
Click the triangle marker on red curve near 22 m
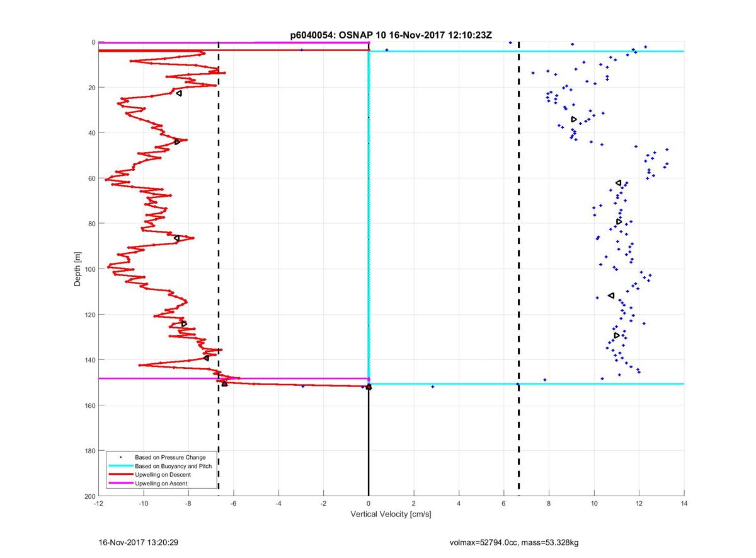point(179,93)
